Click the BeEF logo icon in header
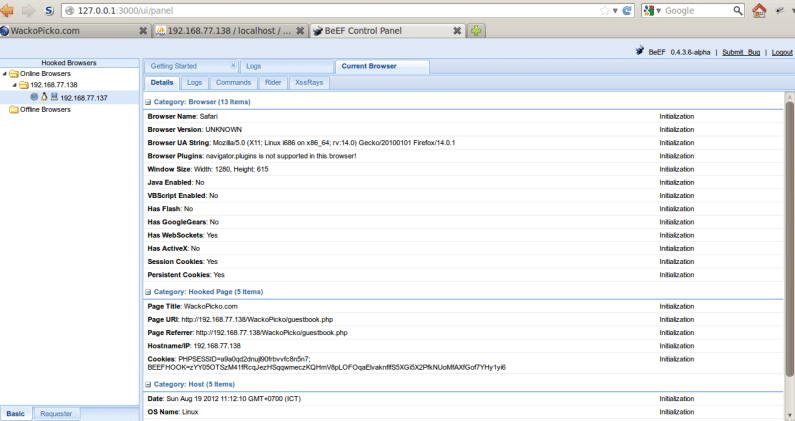The height and width of the screenshot is (421, 795). pos(640,52)
